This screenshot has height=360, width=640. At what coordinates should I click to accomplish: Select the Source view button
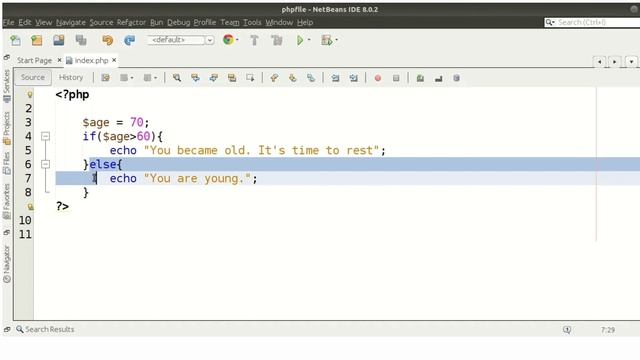tap(33, 77)
